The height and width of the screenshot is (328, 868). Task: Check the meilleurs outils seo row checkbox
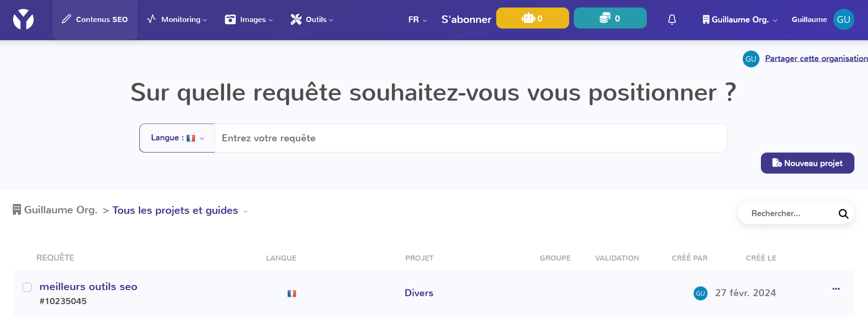pos(27,287)
